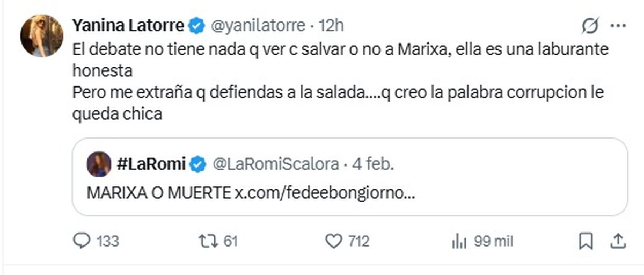The image size is (644, 275).
Task: Click Yanina Latorre's verified badge
Action: click(198, 25)
